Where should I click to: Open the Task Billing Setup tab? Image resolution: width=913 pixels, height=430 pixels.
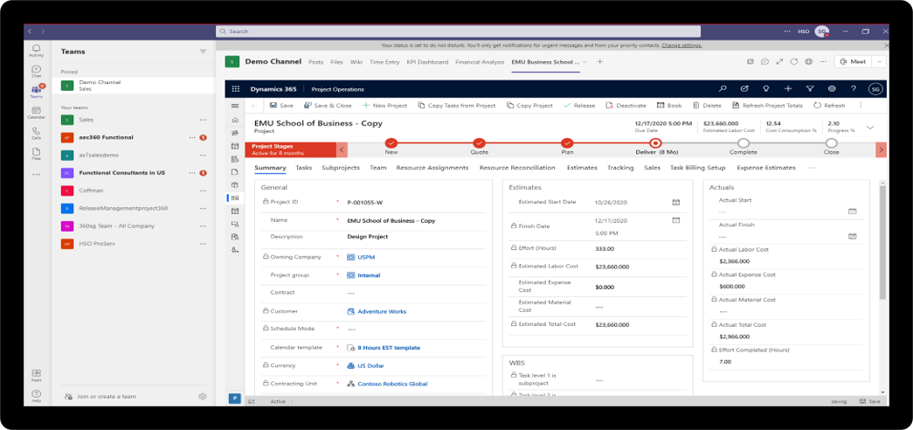point(698,168)
